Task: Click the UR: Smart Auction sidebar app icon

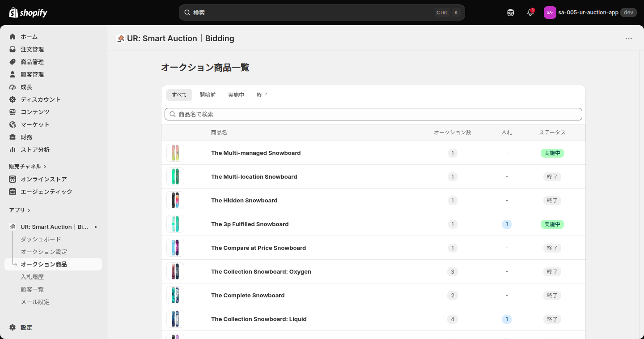Action: click(13, 227)
